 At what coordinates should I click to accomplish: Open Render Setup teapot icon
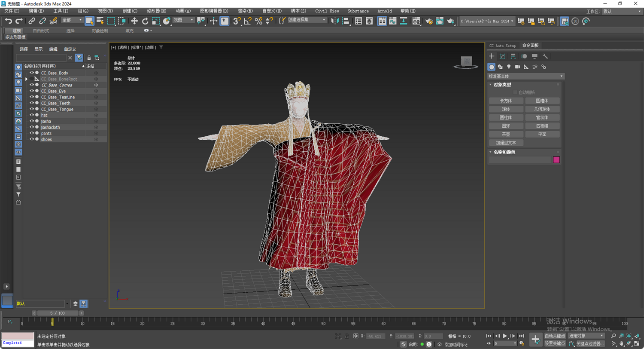tap(428, 21)
